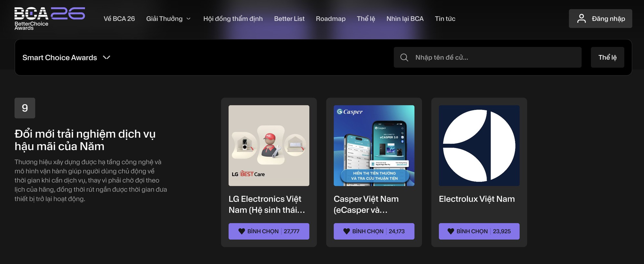Click heart icon on Casper Việt Nam vote button
Image resolution: width=644 pixels, height=264 pixels.
[x=346, y=231]
